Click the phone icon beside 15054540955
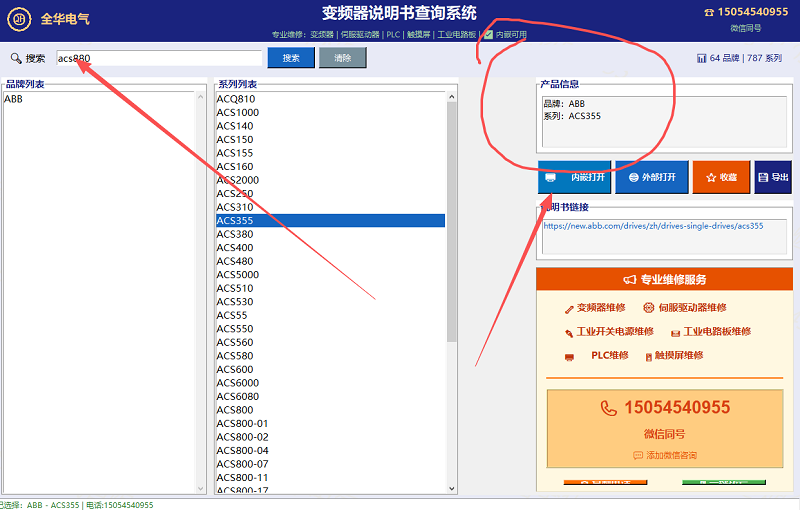The height and width of the screenshot is (510, 800). (608, 408)
